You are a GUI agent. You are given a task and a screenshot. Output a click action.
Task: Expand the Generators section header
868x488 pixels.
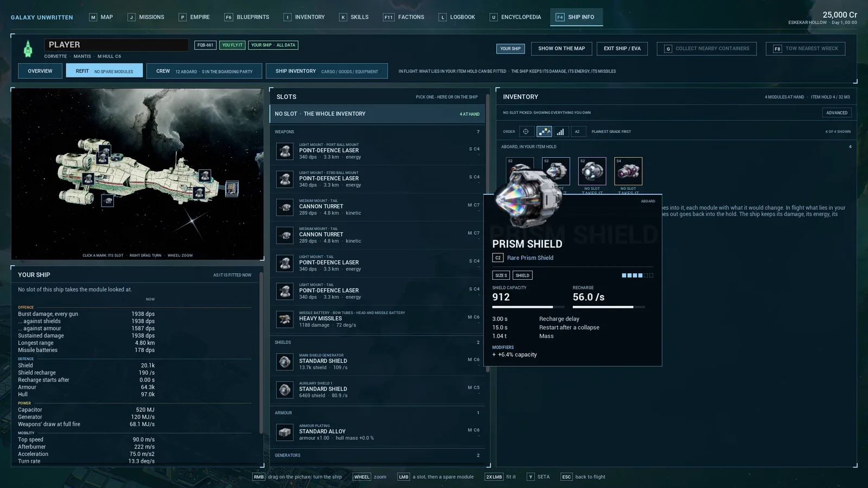point(377,455)
